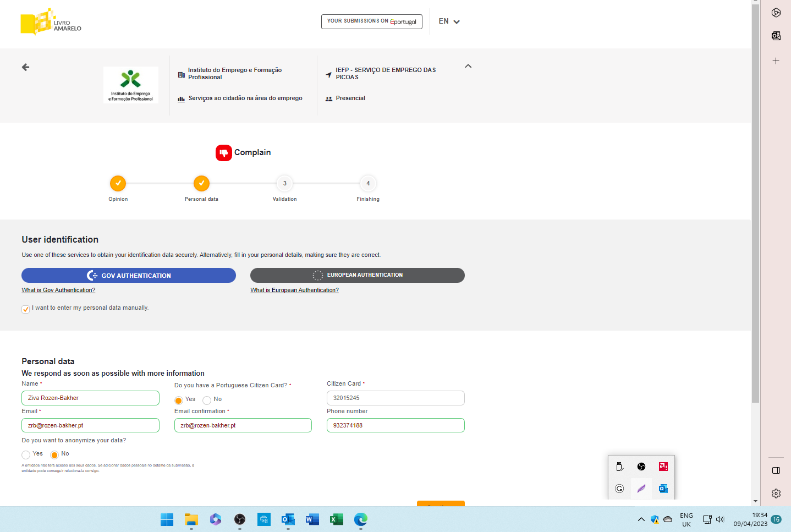Viewport: 791px width, 532px height.
Task: Open OBS Studio from the taskbar
Action: click(240, 519)
